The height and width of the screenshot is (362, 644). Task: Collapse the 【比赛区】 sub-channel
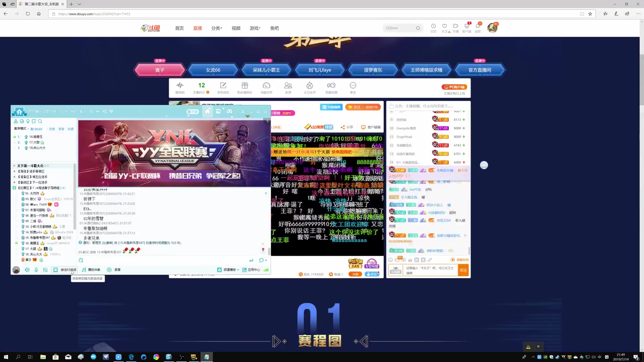point(14,188)
